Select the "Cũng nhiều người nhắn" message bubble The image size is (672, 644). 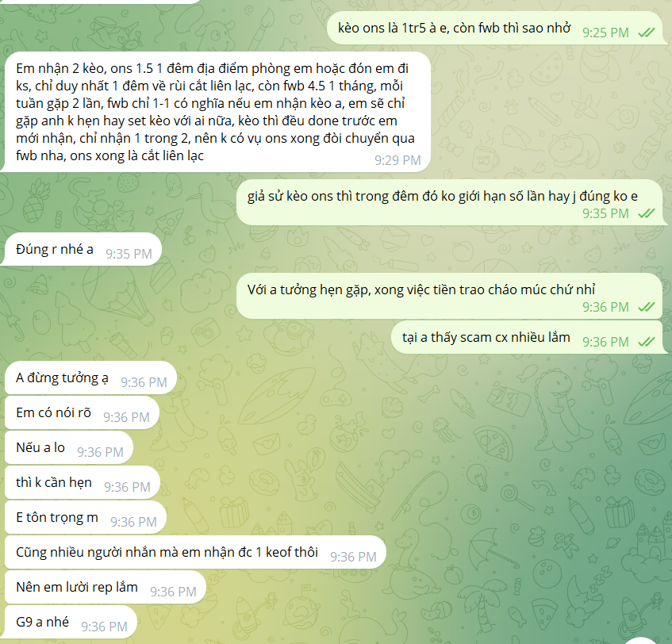195,552
